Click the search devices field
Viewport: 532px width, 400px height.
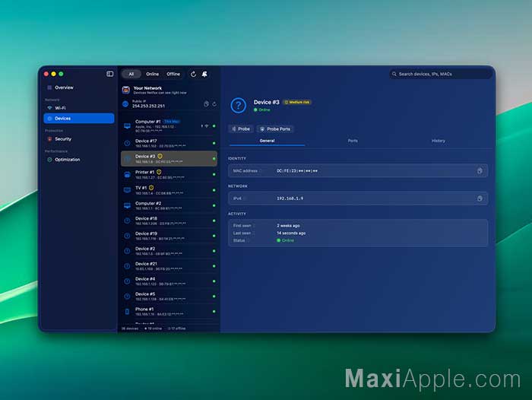[441, 74]
